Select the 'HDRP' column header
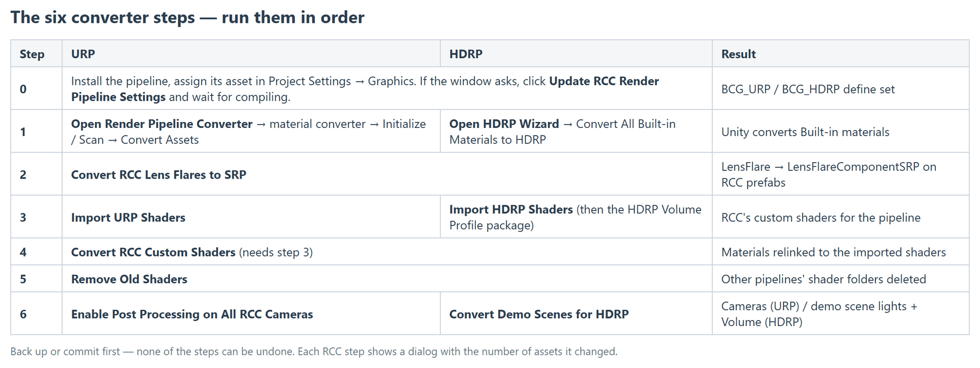 pyautogui.click(x=576, y=54)
